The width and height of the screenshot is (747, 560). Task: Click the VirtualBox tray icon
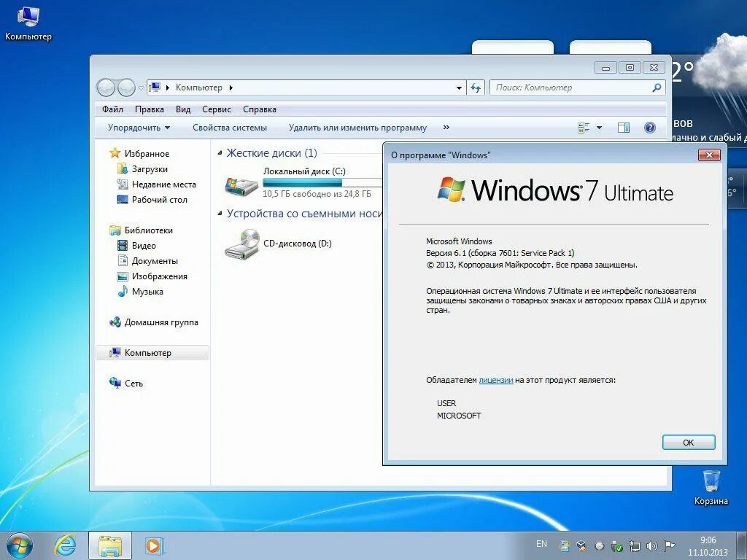[x=581, y=545]
